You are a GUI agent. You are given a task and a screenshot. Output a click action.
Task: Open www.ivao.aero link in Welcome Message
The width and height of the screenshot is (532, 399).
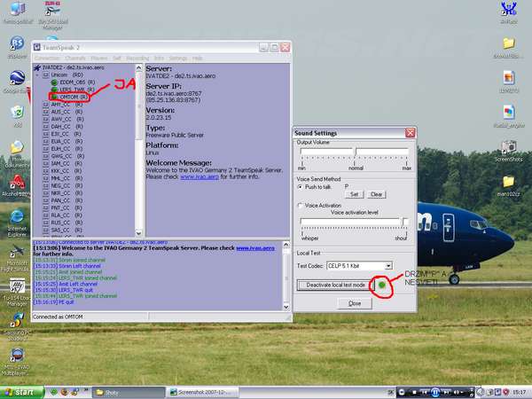tap(199, 176)
